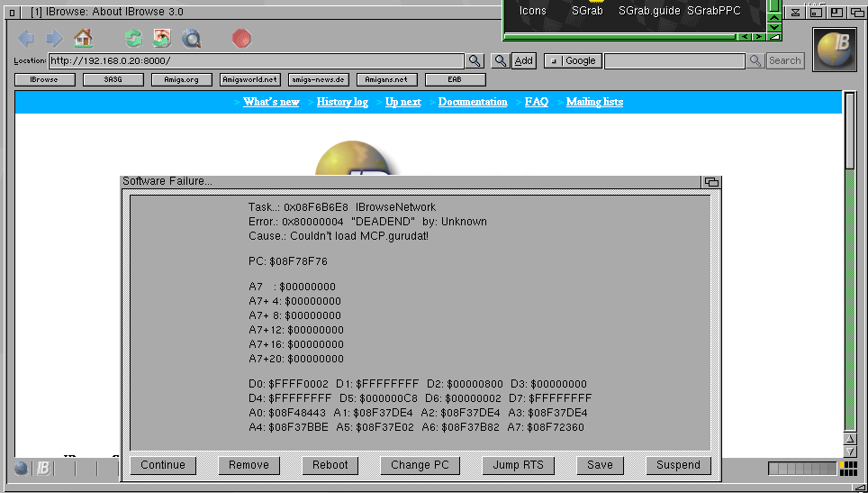868x493 pixels.
Task: Click green down arrow of top window scrollbar
Action: (x=773, y=27)
